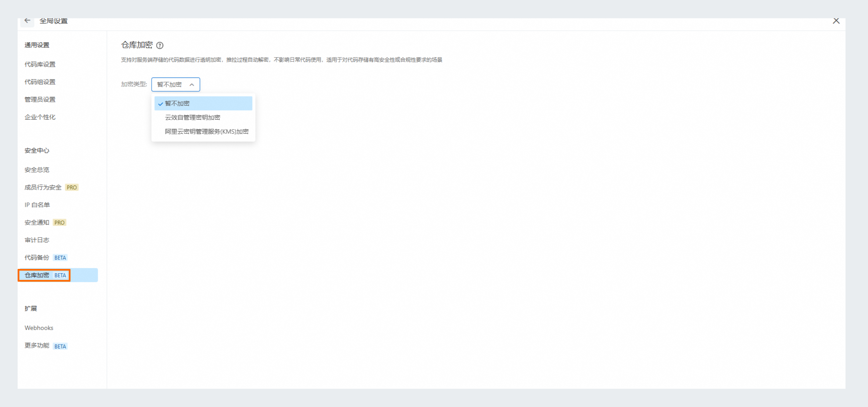
Task: Open 代码库设置 in the sidebar
Action: (x=40, y=64)
